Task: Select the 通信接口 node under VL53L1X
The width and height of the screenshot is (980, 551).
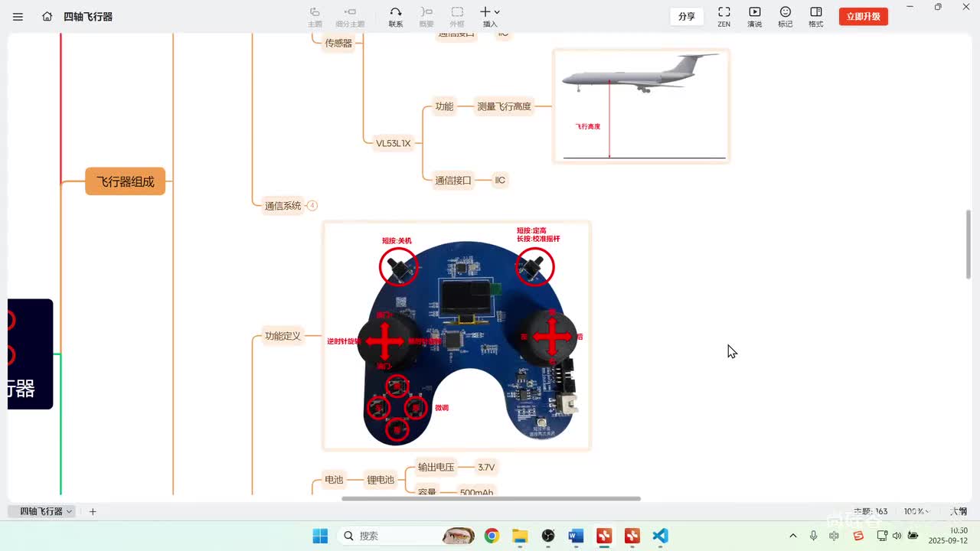Action: click(x=453, y=180)
